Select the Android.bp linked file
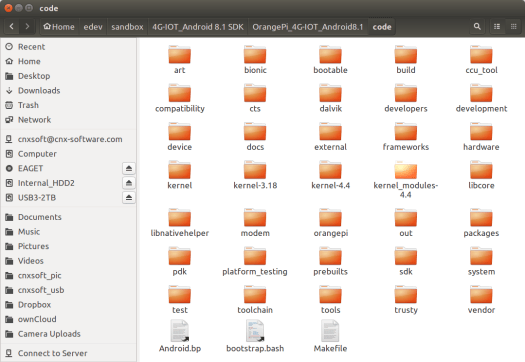The image size is (525, 362). [180, 336]
